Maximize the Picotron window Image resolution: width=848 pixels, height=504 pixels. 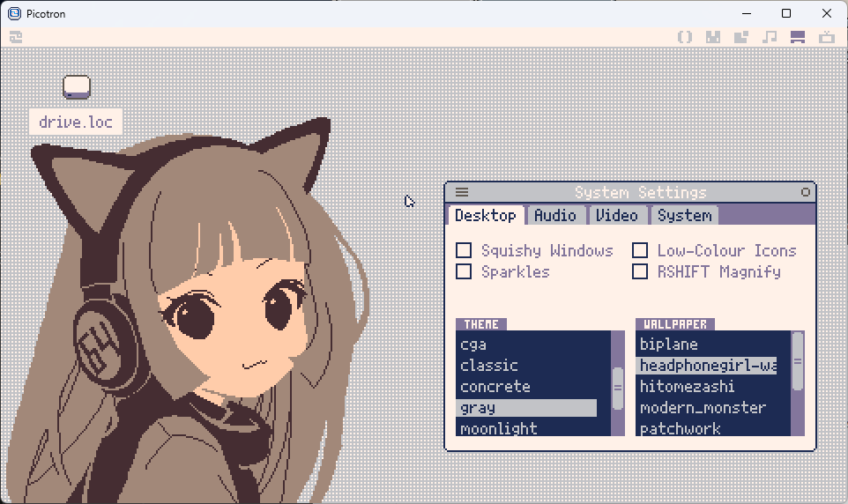[786, 13]
